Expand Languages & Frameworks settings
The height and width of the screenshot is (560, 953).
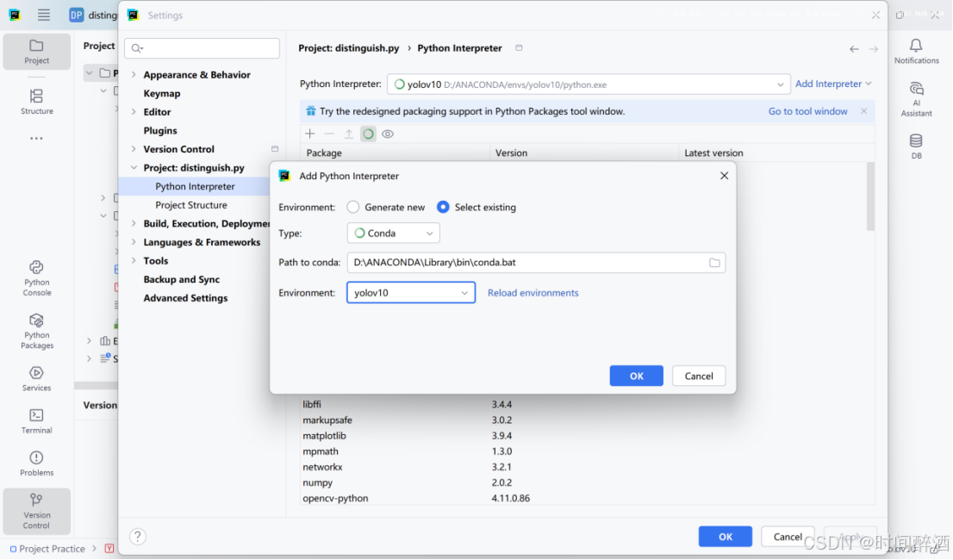134,242
